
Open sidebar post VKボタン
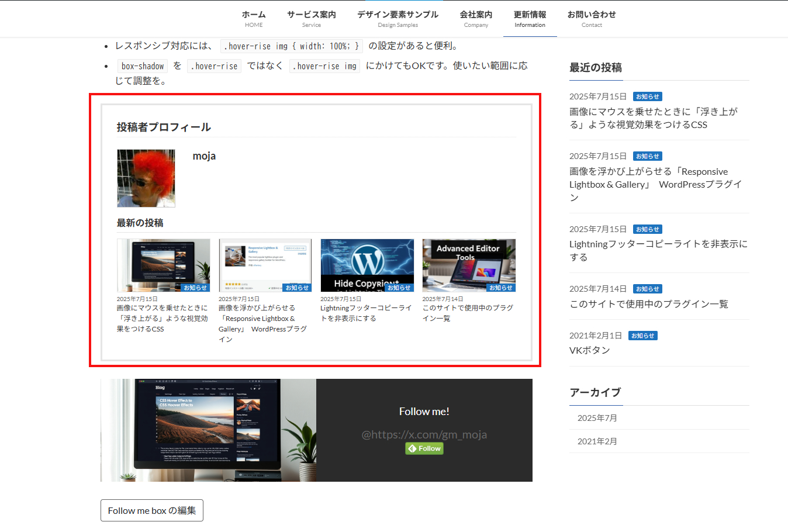click(x=590, y=350)
